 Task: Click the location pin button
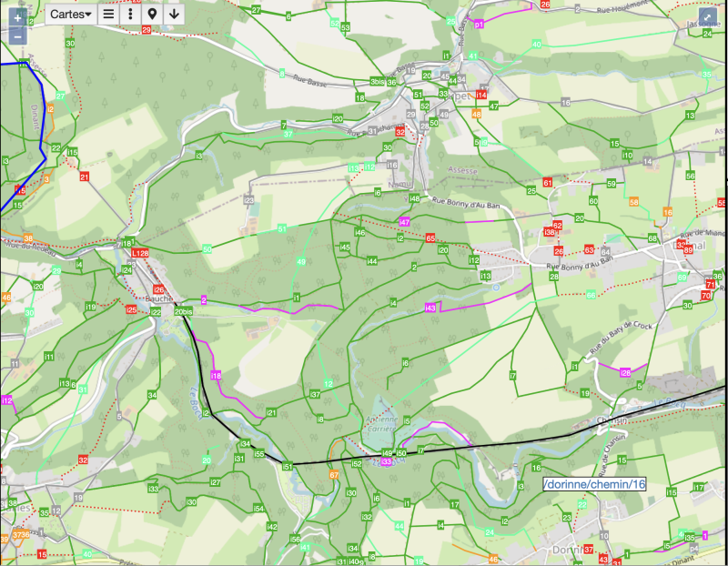tap(151, 15)
